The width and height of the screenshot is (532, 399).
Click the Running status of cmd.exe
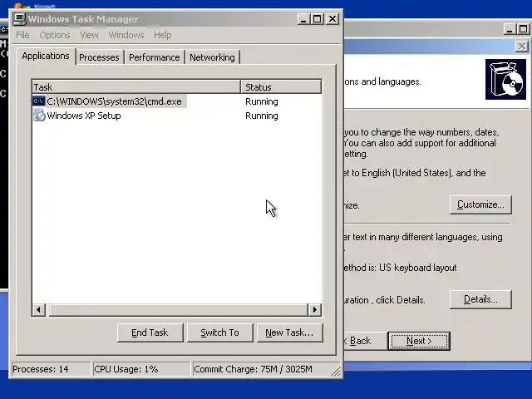coord(262,101)
